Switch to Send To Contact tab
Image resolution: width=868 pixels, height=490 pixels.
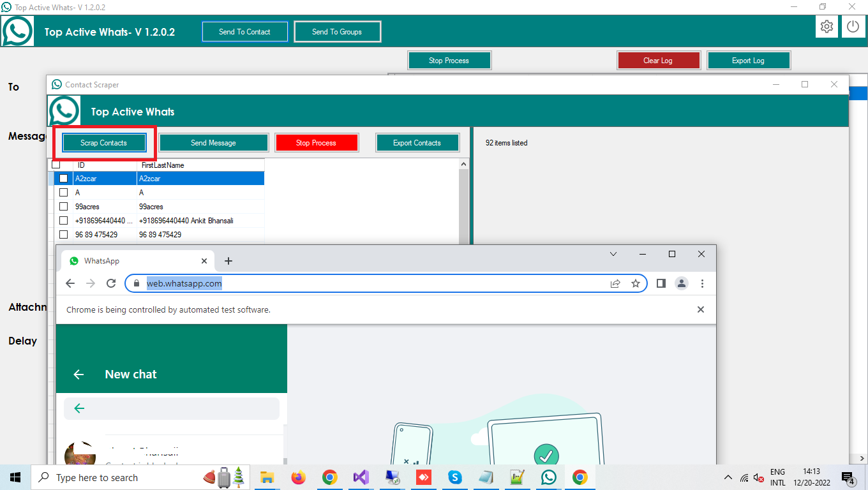pyautogui.click(x=244, y=32)
